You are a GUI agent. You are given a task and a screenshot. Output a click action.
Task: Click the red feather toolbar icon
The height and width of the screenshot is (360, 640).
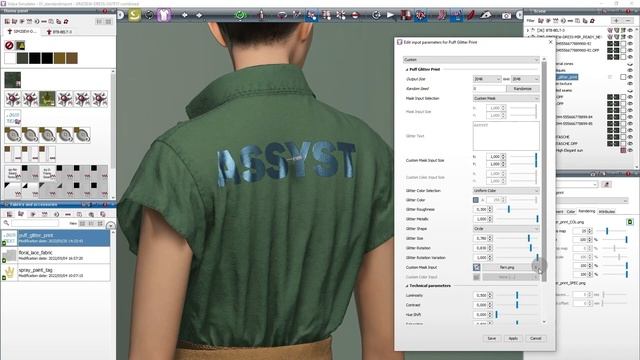[471, 15]
